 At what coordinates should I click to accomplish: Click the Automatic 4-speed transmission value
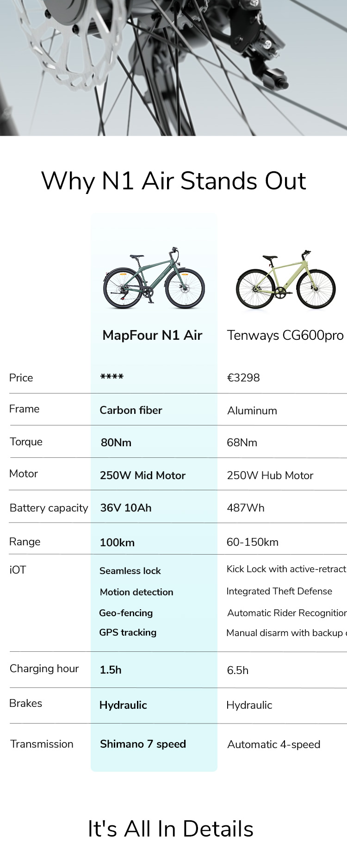point(274,744)
